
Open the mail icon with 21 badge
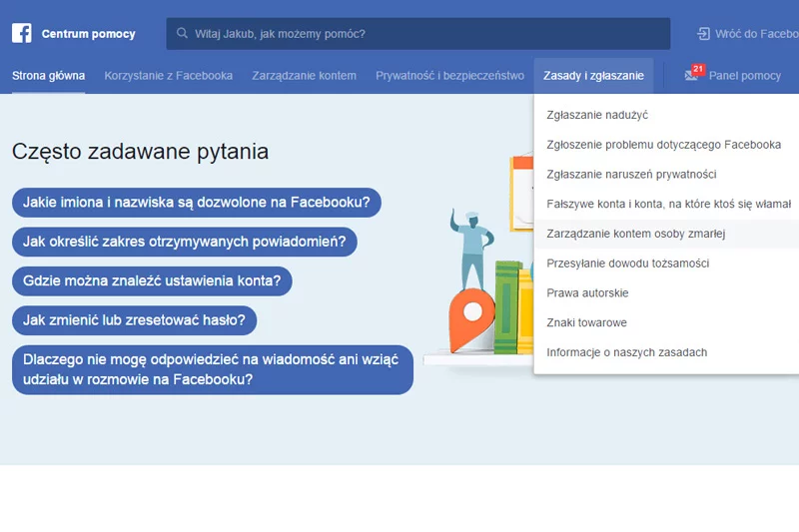(x=694, y=73)
